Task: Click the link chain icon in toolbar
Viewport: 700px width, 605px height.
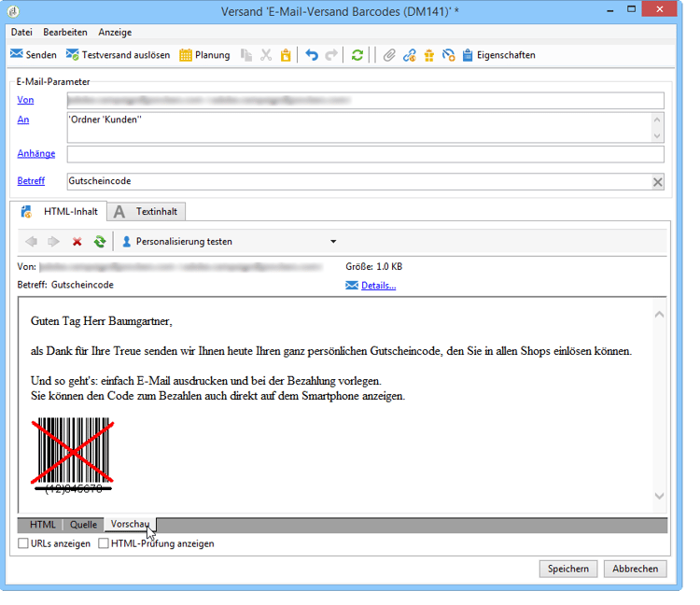Action: (x=410, y=55)
